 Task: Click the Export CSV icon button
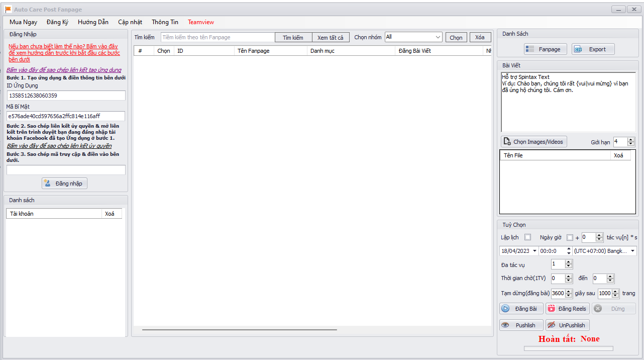(593, 49)
